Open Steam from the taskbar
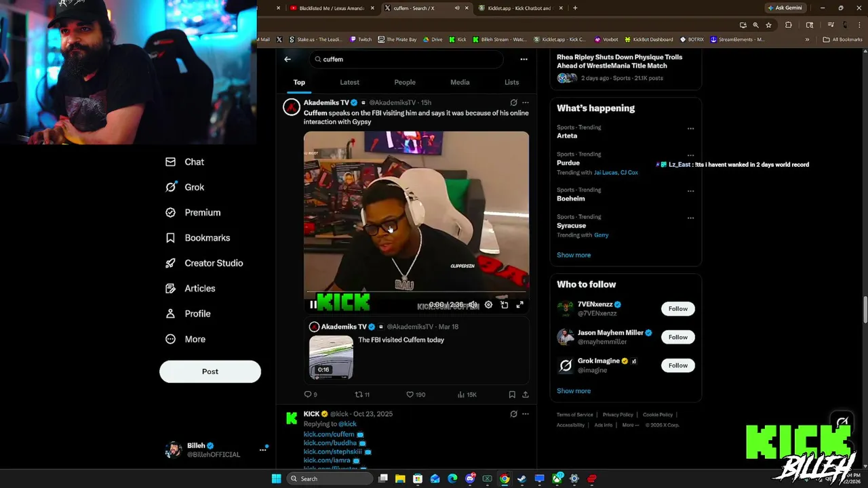 point(522,479)
